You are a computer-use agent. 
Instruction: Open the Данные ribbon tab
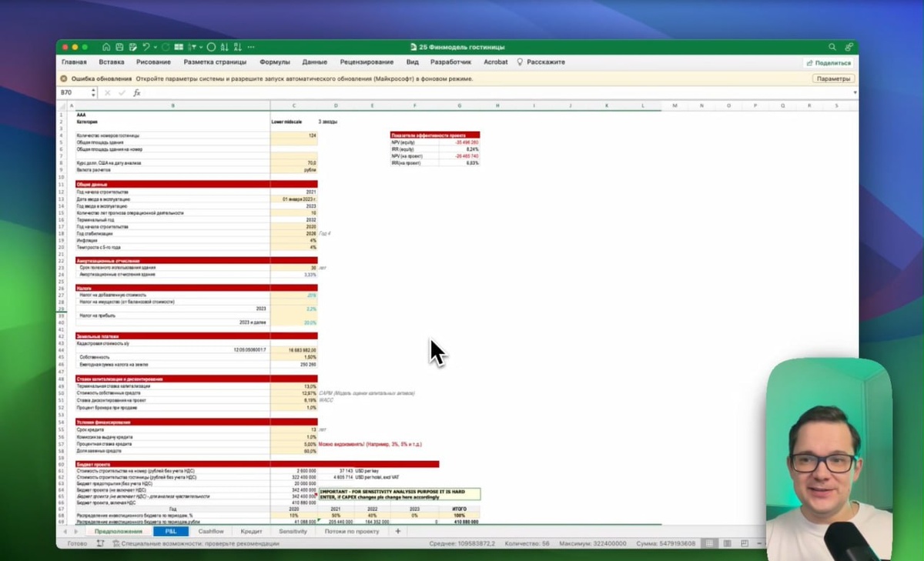point(315,62)
